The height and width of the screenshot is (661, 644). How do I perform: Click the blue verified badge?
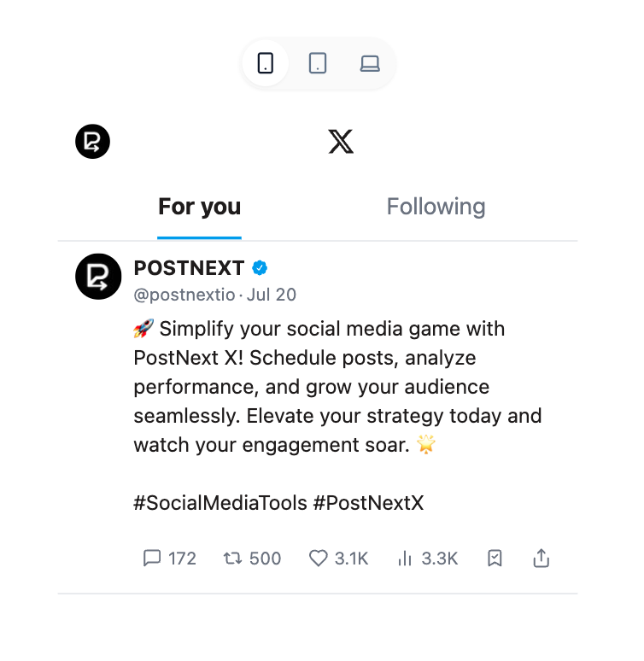point(260,268)
